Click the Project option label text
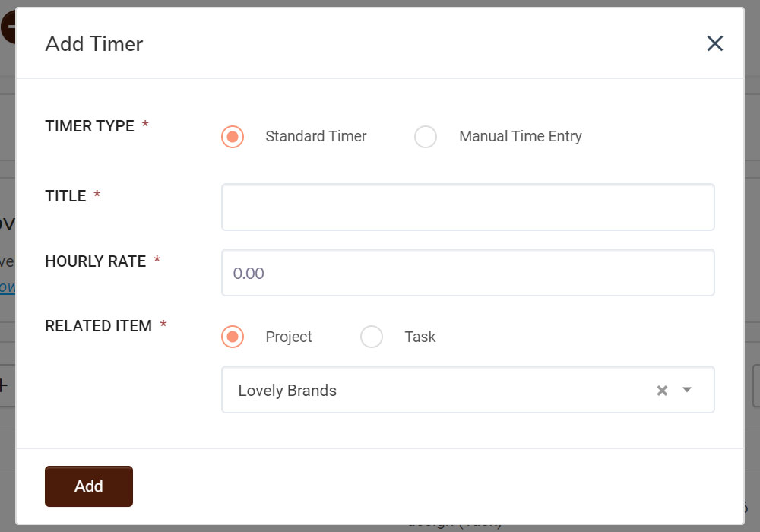Viewport: 760px width, 532px height. pos(289,337)
